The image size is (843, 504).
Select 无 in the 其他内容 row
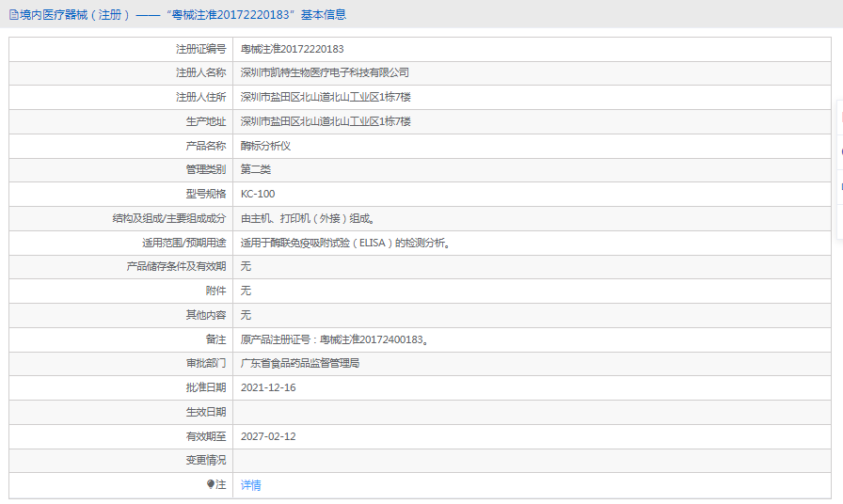tap(246, 315)
